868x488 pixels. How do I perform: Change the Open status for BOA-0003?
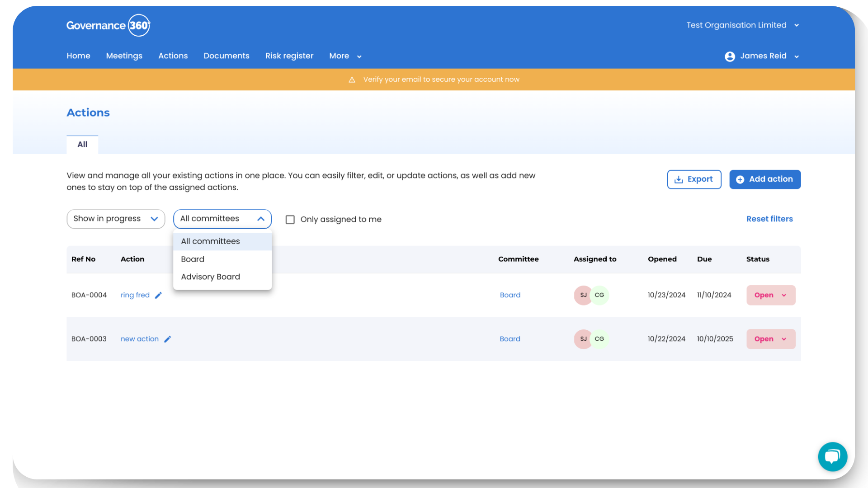[x=771, y=339]
